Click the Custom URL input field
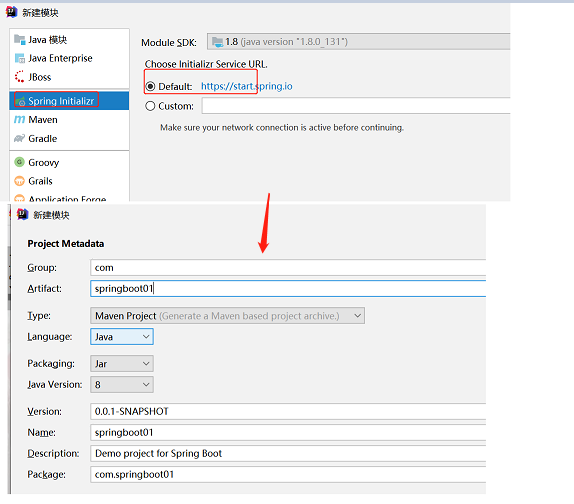Image resolution: width=574 pixels, height=504 pixels. (356, 106)
